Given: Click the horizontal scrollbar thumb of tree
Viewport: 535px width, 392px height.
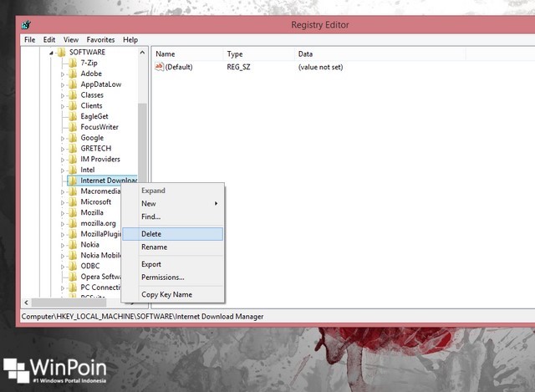Looking at the screenshot, I should pos(69,303).
